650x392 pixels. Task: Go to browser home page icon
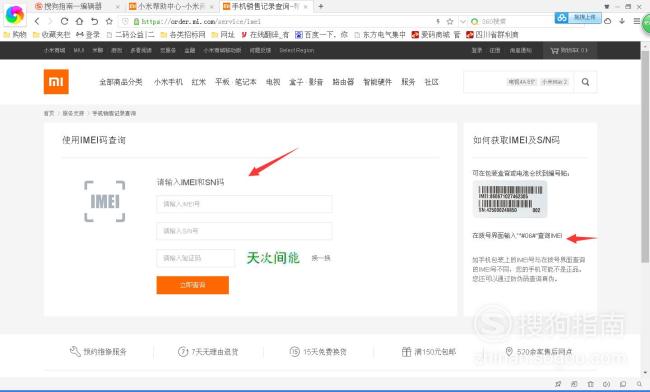pos(79,21)
